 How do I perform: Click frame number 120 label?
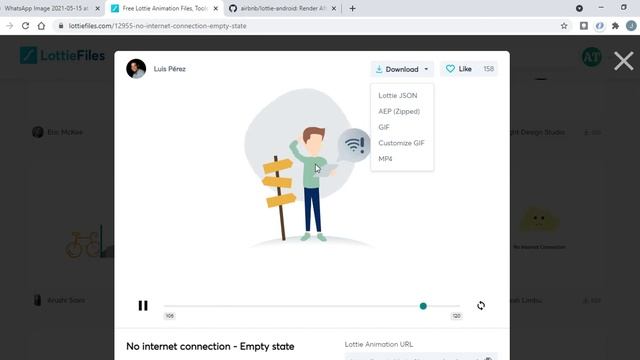coord(456,316)
